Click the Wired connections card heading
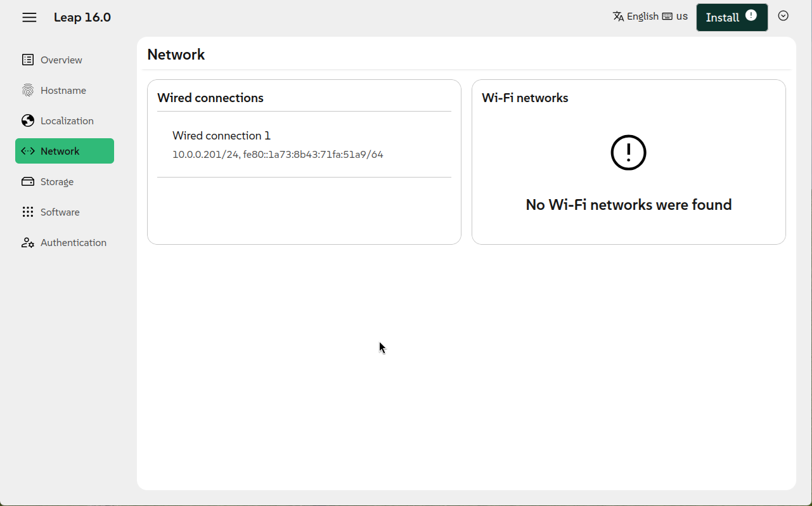Image resolution: width=812 pixels, height=506 pixels. [210, 98]
